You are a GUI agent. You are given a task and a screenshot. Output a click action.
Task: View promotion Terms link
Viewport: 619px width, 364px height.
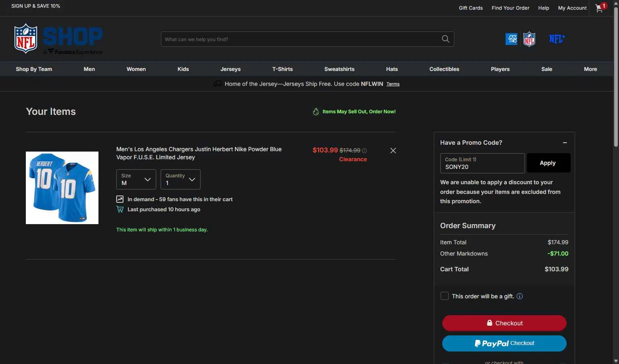point(393,84)
